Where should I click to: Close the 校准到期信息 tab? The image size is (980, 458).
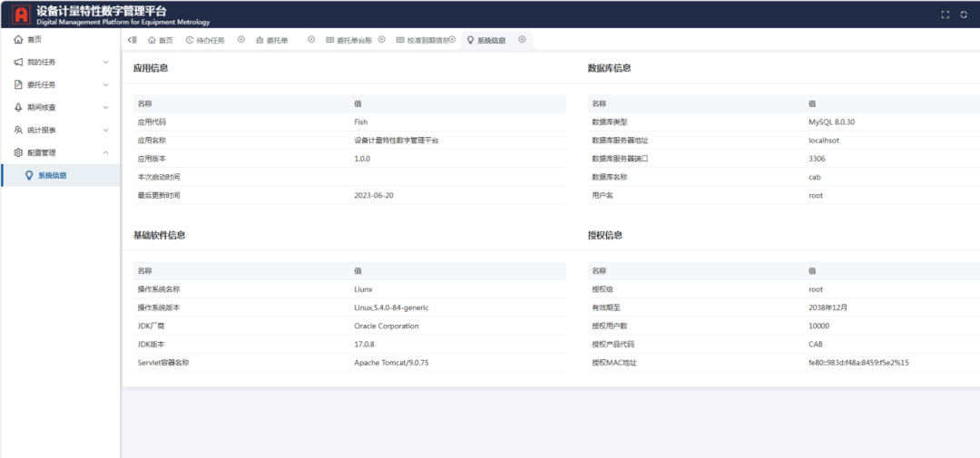tap(452, 40)
